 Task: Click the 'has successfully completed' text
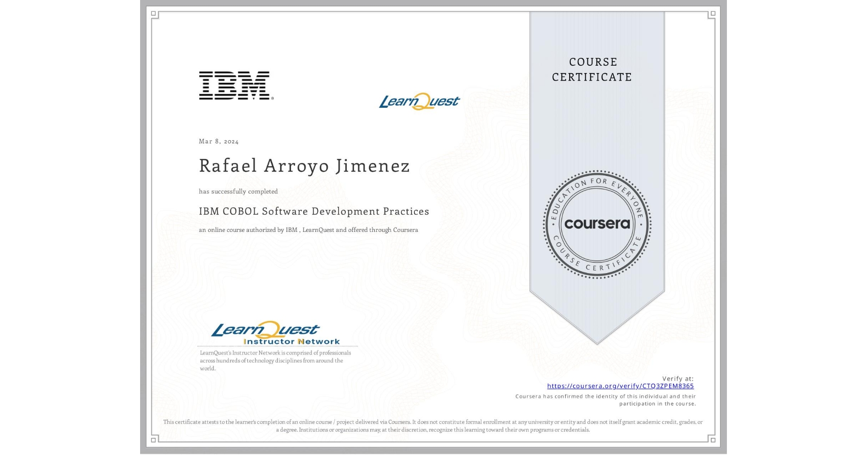tap(239, 192)
